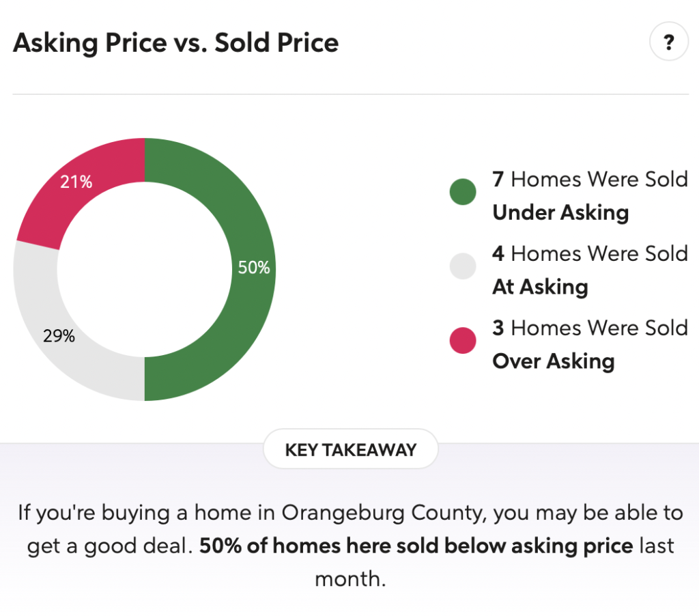Screen dimensions: 699x616
Task: Click the 7 Homes Were Sold label
Action: click(x=590, y=180)
